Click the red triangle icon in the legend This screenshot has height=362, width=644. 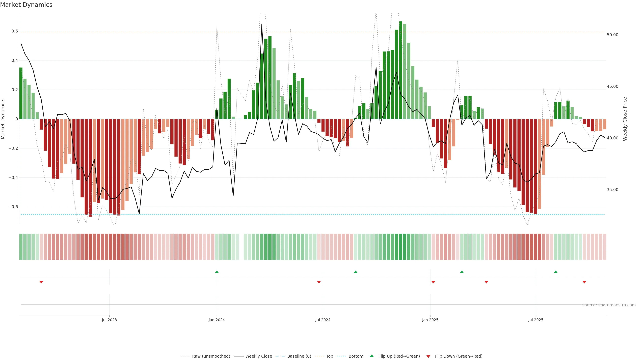pos(428,356)
